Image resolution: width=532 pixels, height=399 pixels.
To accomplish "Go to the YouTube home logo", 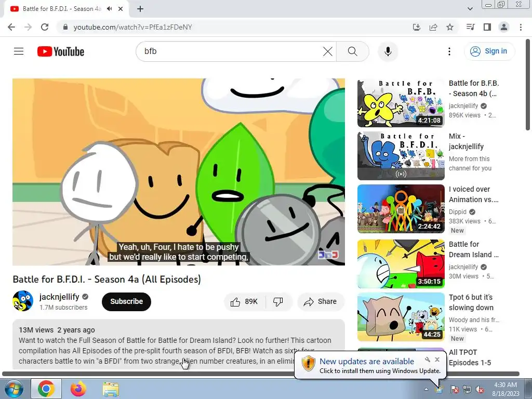I will (61, 51).
